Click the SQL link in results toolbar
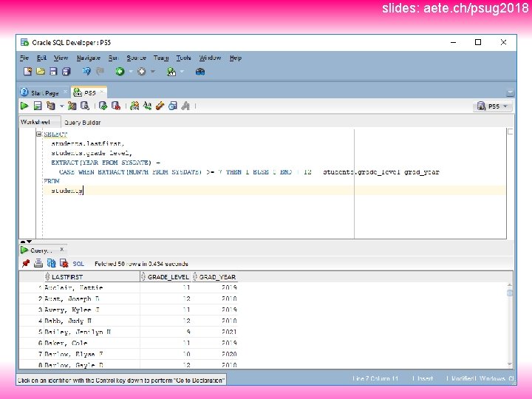 pos(78,264)
